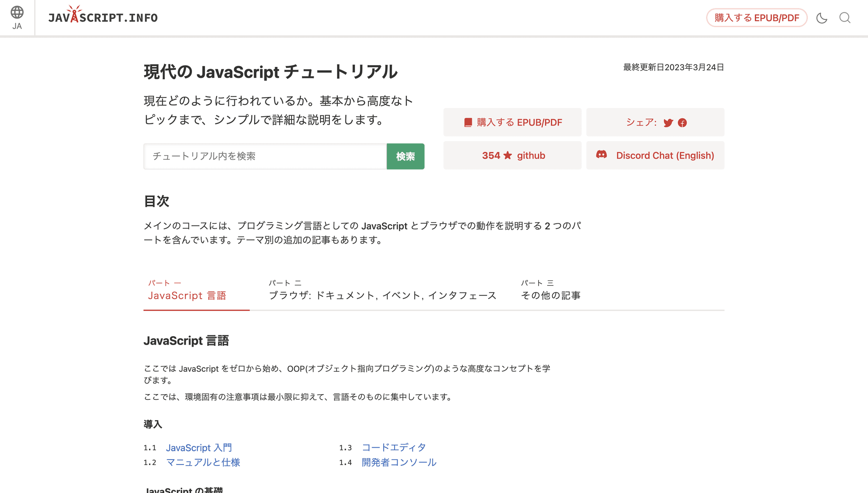Share the tutorial via the Facebook icon
Image resolution: width=868 pixels, height=493 pixels.
[x=682, y=123]
